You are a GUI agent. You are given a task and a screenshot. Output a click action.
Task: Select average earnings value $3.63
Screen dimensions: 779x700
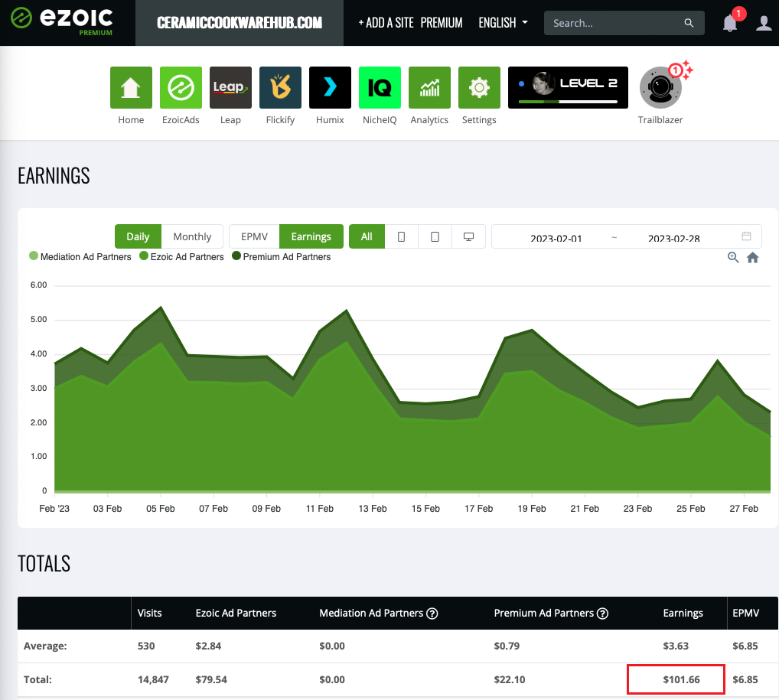point(676,646)
